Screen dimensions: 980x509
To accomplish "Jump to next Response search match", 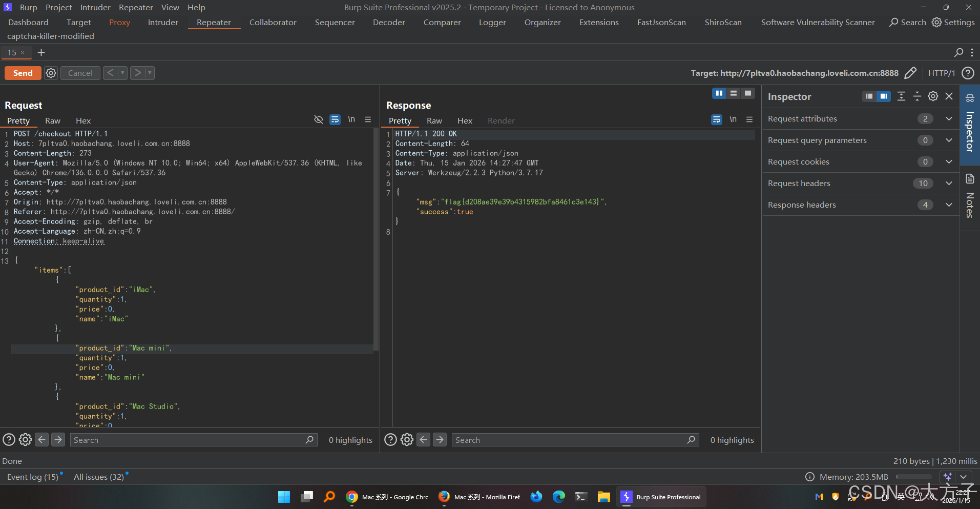I will coord(440,440).
